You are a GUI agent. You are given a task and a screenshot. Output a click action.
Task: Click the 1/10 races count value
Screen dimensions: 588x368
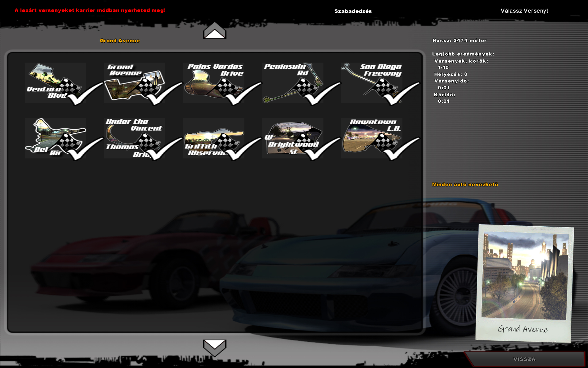pyautogui.click(x=443, y=67)
